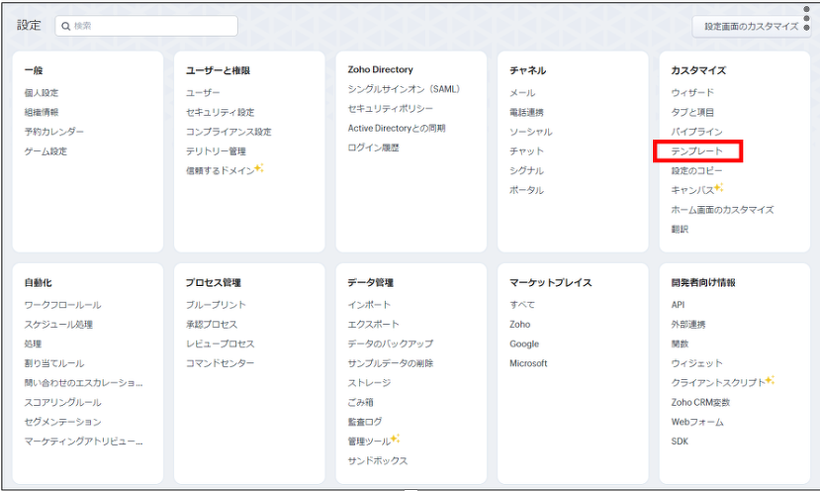The width and height of the screenshot is (820, 491).
Task: Open API in 開発者向け情報
Action: [678, 305]
